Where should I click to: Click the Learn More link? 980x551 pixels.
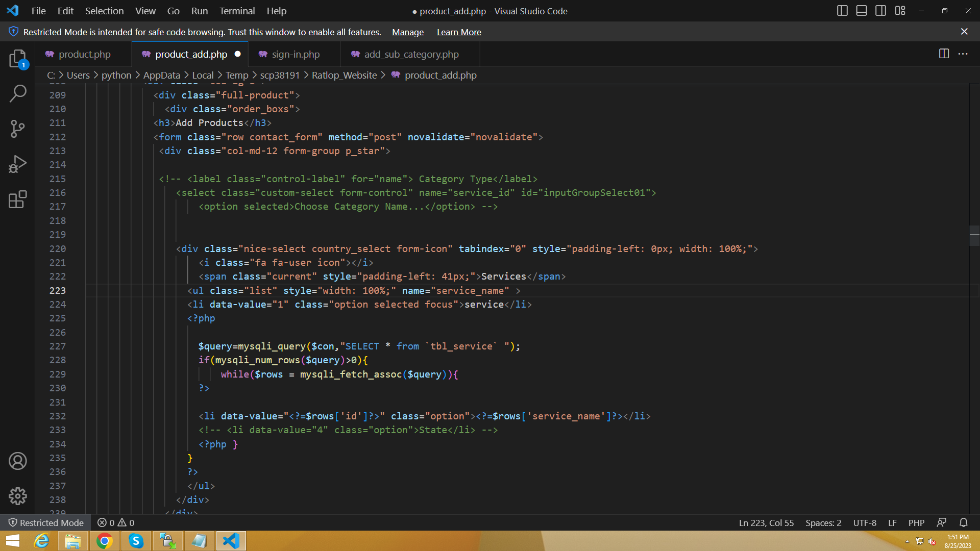point(459,32)
